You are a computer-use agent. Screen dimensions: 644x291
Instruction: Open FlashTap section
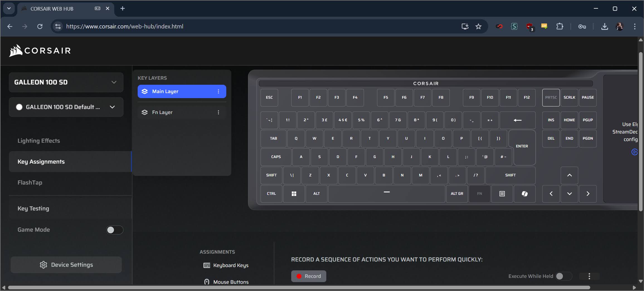30,183
